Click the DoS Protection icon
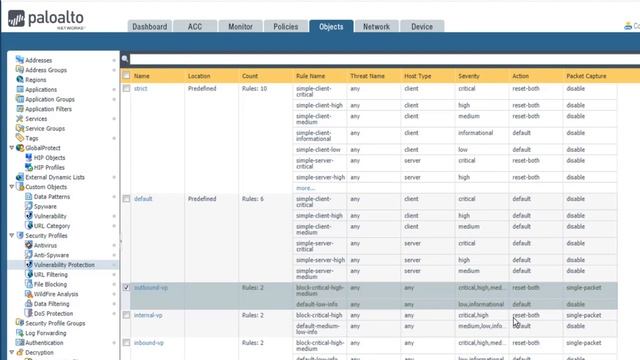Image resolution: width=640 pixels, height=360 pixels. point(29,313)
